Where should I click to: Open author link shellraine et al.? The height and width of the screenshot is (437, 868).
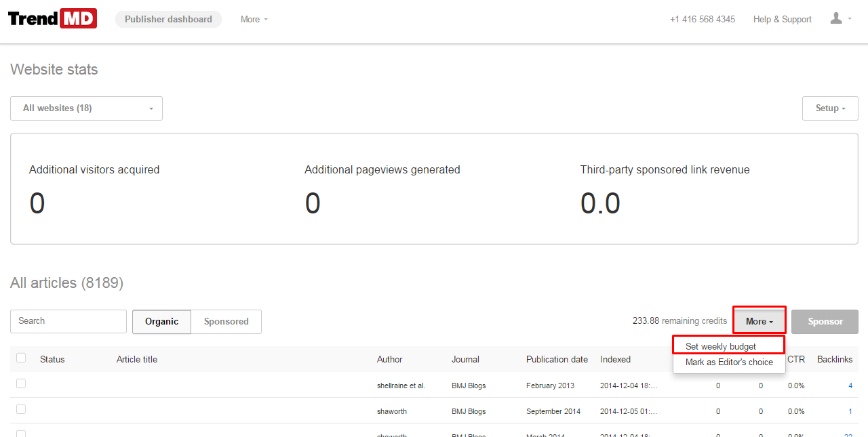click(x=401, y=386)
